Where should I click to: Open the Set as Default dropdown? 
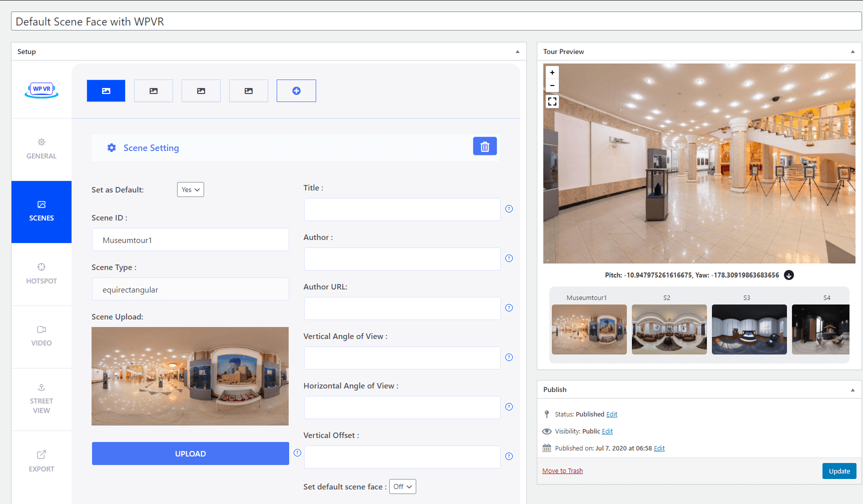[191, 189]
